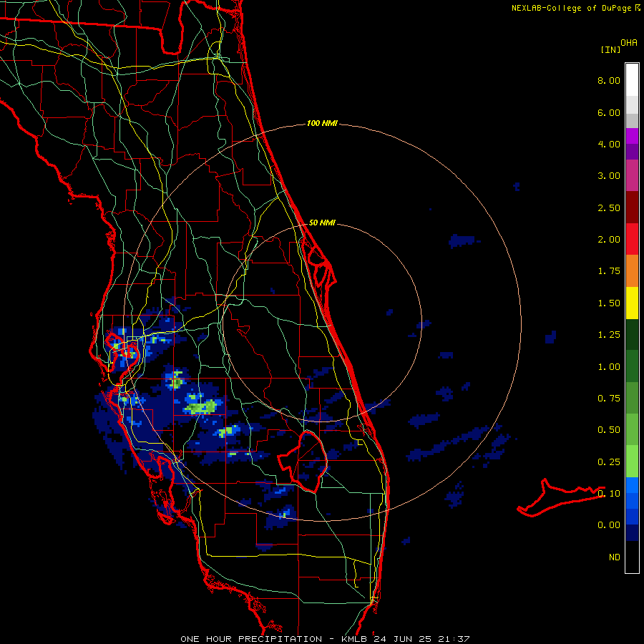Click the 4.00 legend value
Viewport: 644px width, 644px height.
tap(609, 144)
